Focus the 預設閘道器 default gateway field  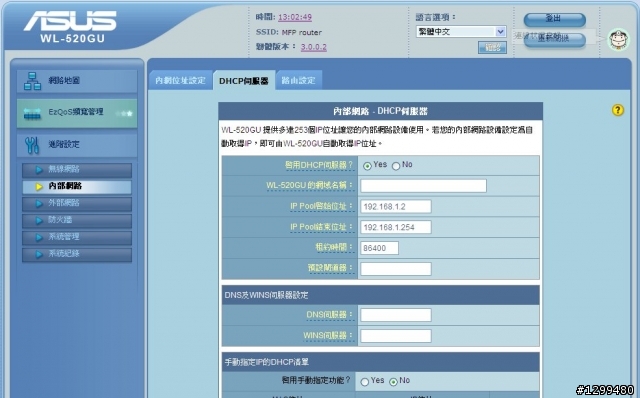pos(396,269)
